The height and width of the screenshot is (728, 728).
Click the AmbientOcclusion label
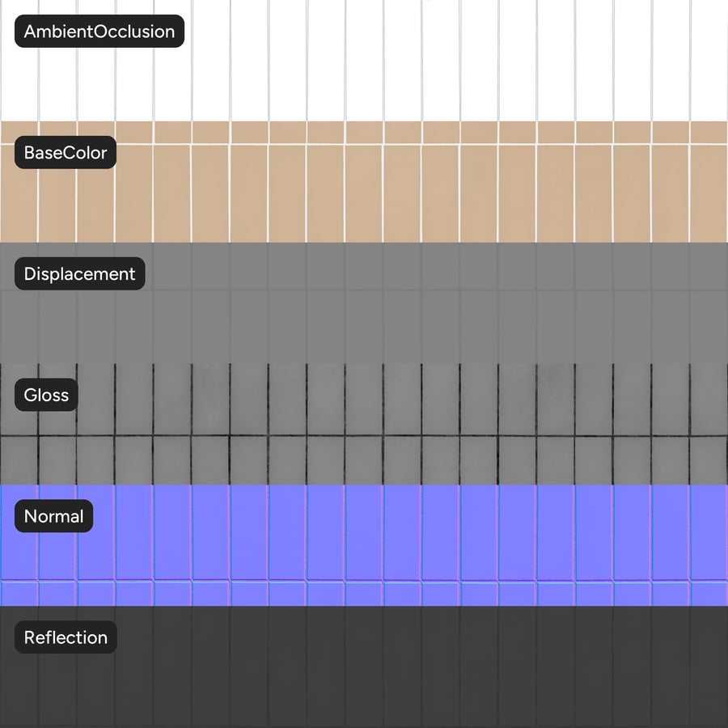click(99, 31)
